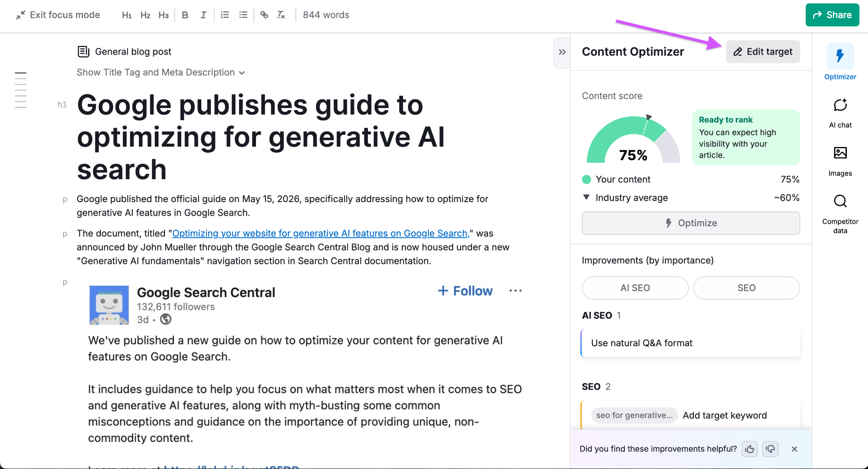This screenshot has width=868, height=469.
Task: Open the Optimizing your website for generative AI link
Action: [x=320, y=233]
